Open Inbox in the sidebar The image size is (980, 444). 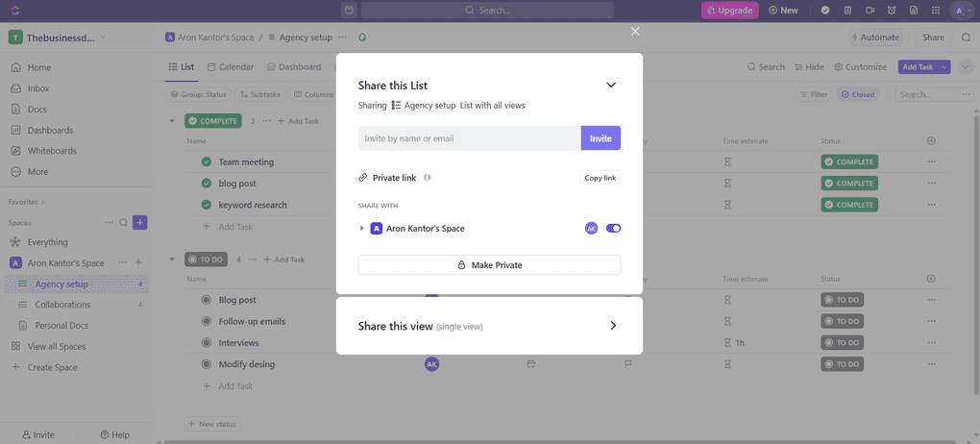pos(38,88)
